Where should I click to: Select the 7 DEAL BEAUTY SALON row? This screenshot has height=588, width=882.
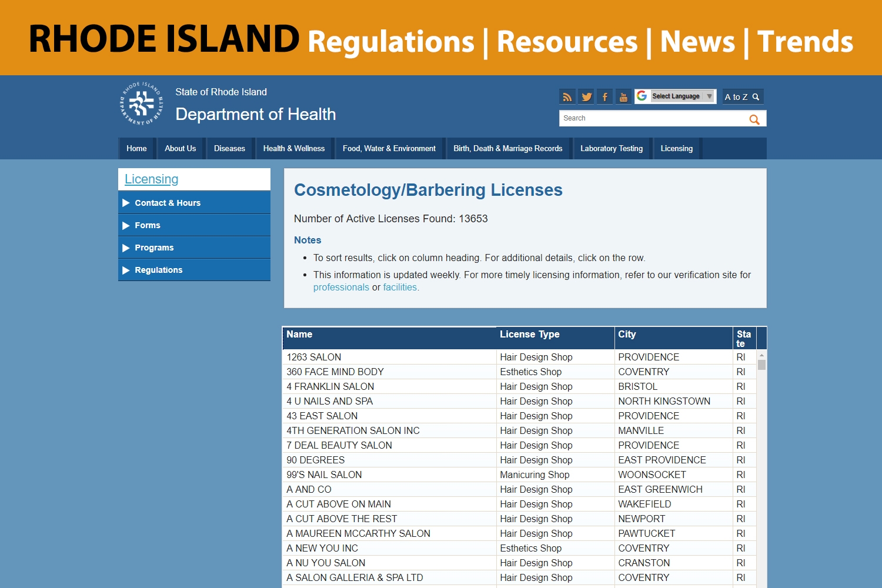[519, 445]
